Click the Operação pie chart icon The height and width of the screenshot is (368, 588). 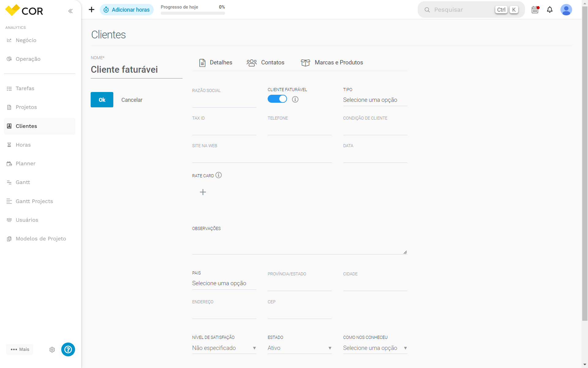coord(9,59)
